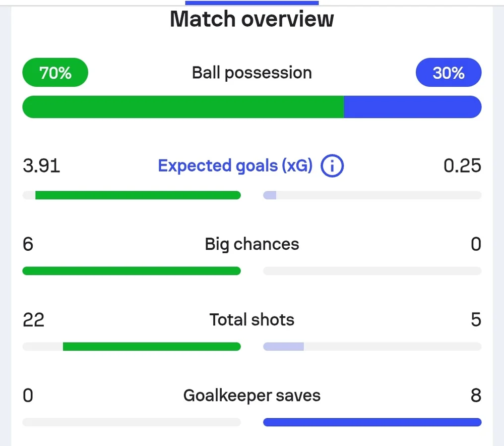The width and height of the screenshot is (504, 446).
Task: Click the light blue xG bar for 0.25
Action: point(270,195)
